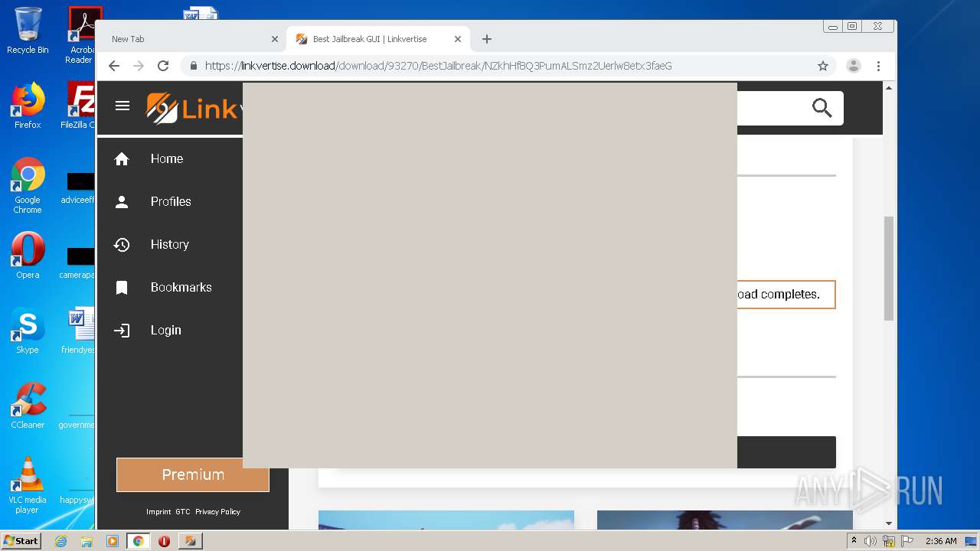The height and width of the screenshot is (551, 980).
Task: Click the Linkvertise app taskbar icon
Action: point(190,541)
